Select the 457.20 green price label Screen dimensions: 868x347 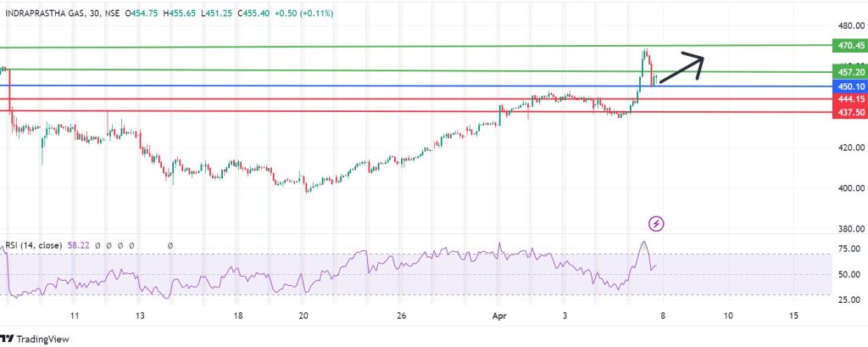coord(849,72)
